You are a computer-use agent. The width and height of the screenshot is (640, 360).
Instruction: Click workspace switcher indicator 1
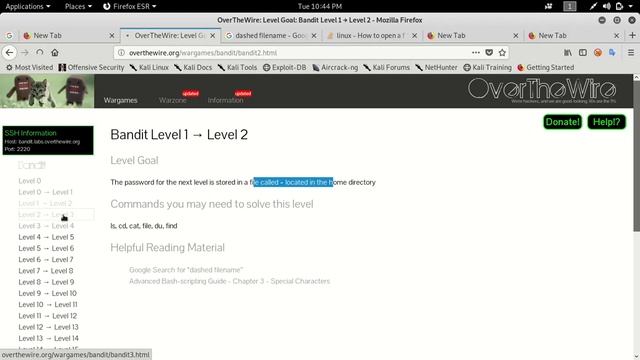coord(570,6)
